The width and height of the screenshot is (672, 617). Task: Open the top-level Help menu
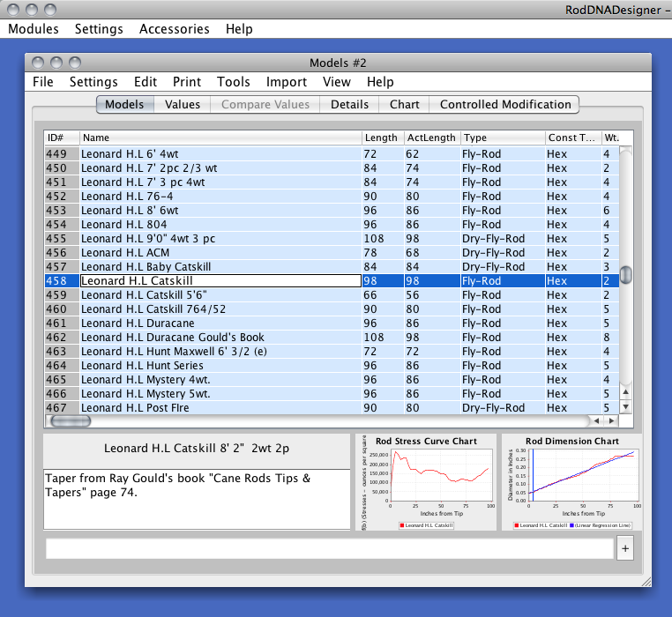pyautogui.click(x=239, y=29)
